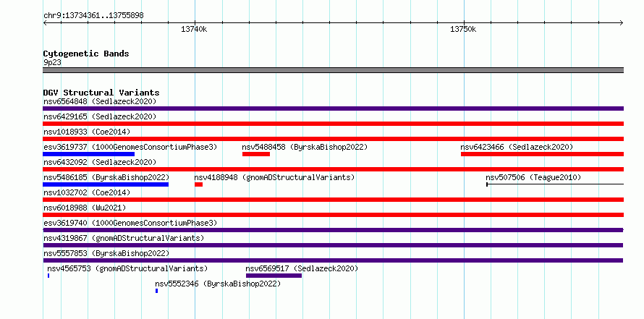Click the red bar under nsv1032702

click(x=333, y=200)
